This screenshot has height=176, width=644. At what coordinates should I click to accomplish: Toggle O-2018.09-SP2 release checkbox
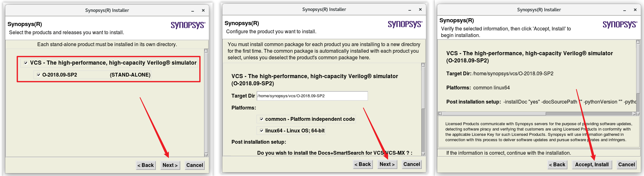coord(39,75)
